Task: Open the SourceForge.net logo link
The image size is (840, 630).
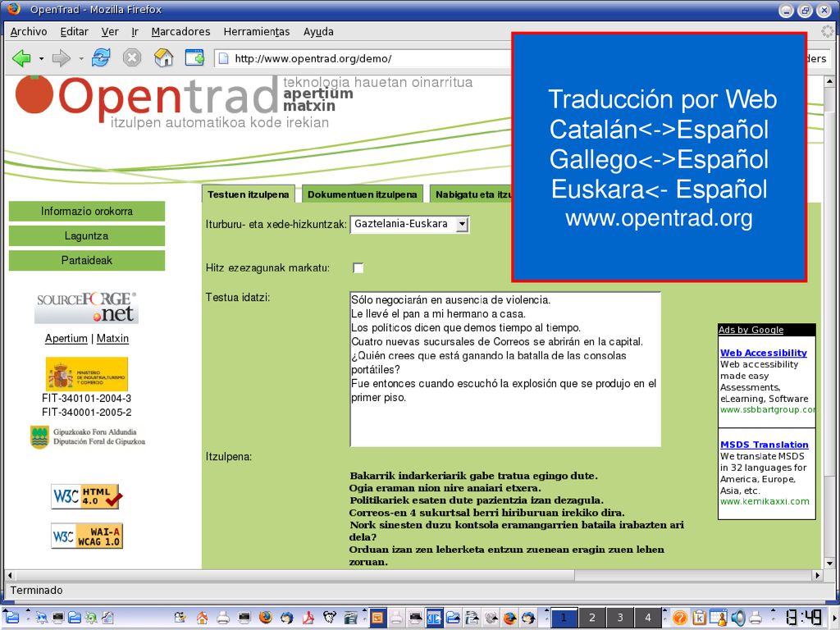Action: [x=86, y=308]
